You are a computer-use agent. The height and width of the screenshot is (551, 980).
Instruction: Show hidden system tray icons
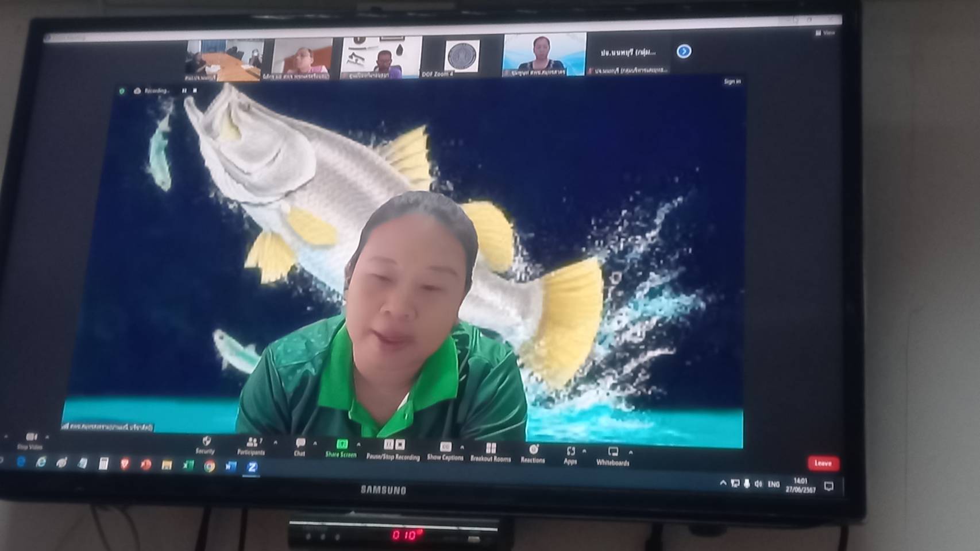pyautogui.click(x=723, y=483)
